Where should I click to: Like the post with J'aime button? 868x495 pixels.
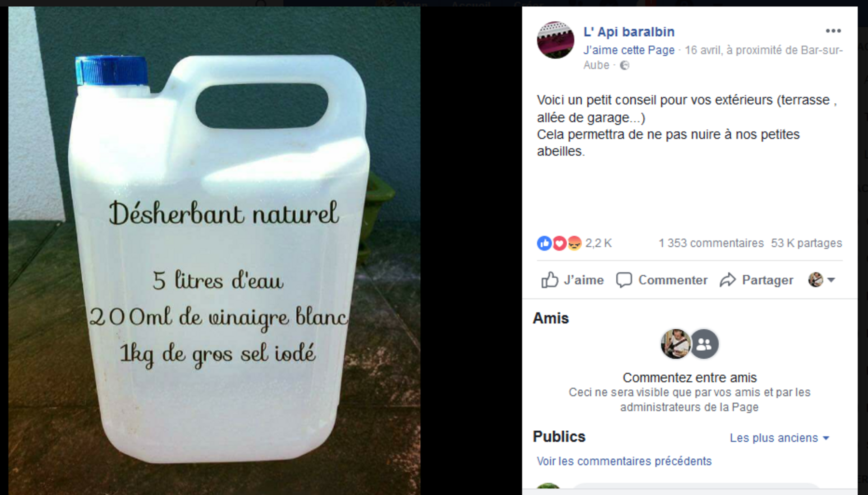point(572,280)
